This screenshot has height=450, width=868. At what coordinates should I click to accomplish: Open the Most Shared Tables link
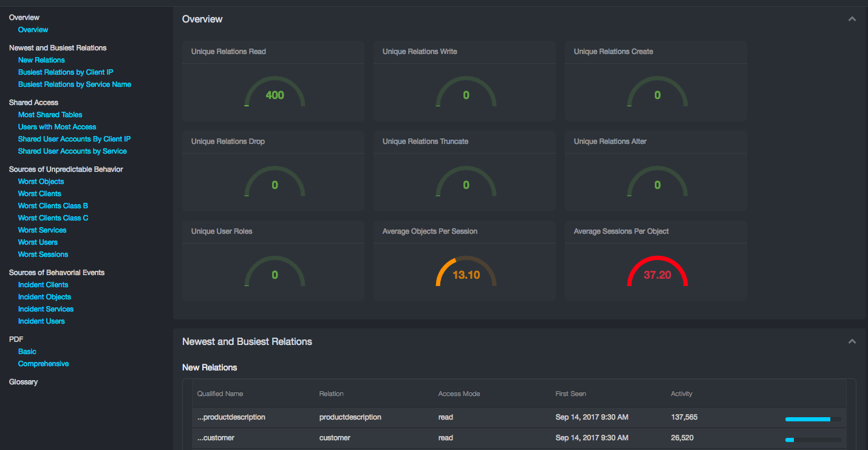click(50, 115)
